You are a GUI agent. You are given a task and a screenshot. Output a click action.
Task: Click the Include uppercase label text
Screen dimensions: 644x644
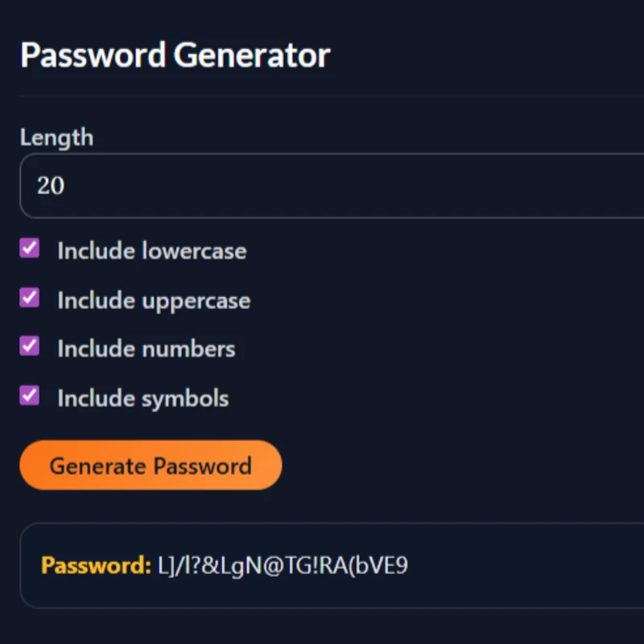[153, 299]
